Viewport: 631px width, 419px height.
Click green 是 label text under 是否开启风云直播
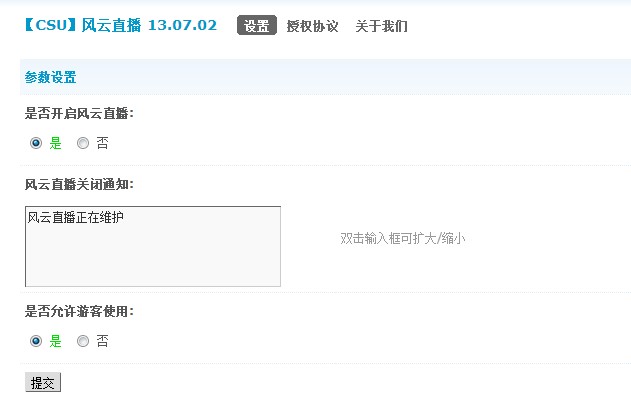point(55,143)
